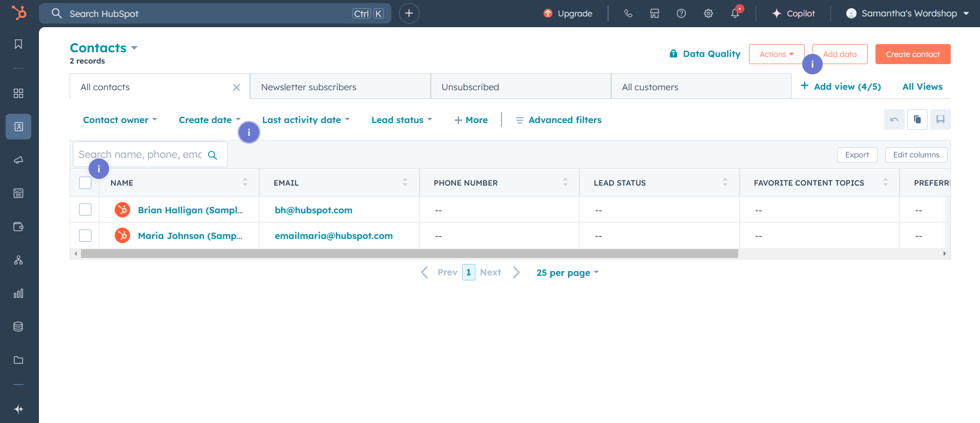Close the All contacts view tab
The image size is (980, 423).
pyautogui.click(x=236, y=87)
